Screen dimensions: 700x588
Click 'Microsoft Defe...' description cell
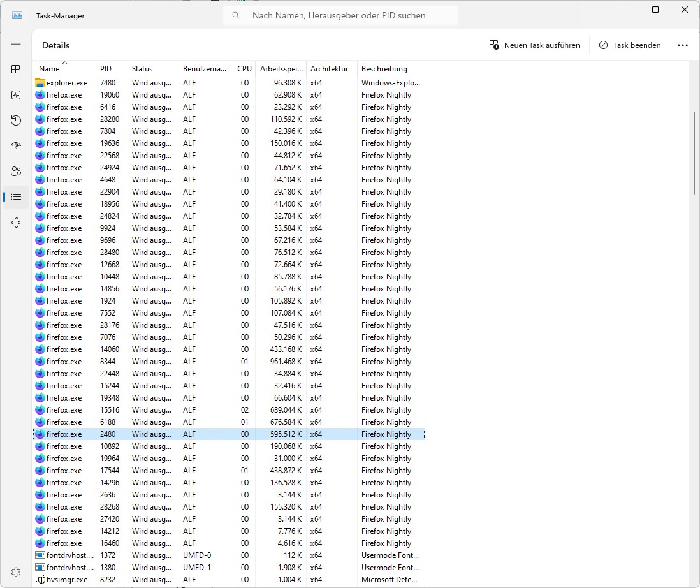(390, 580)
